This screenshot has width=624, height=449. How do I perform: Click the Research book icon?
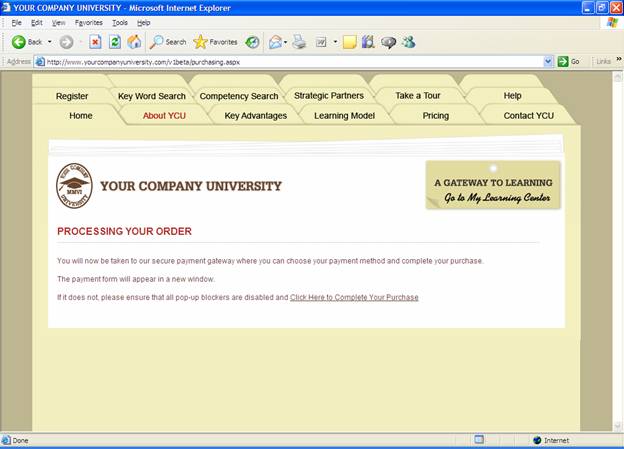tap(368, 42)
